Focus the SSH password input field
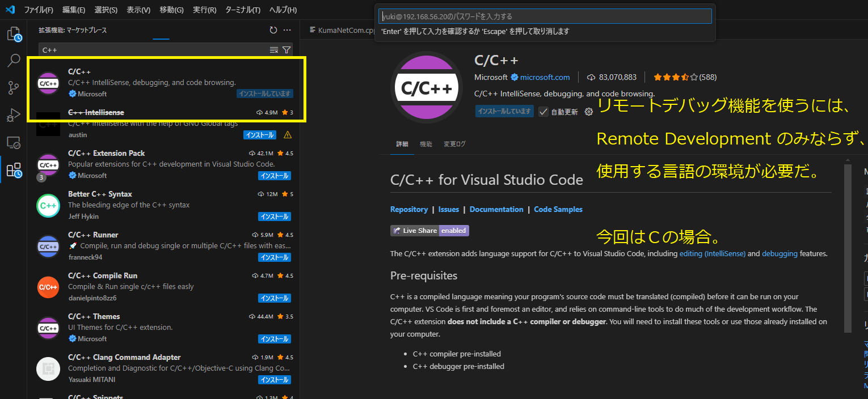Image resolution: width=868 pixels, height=399 pixels. 545,16
